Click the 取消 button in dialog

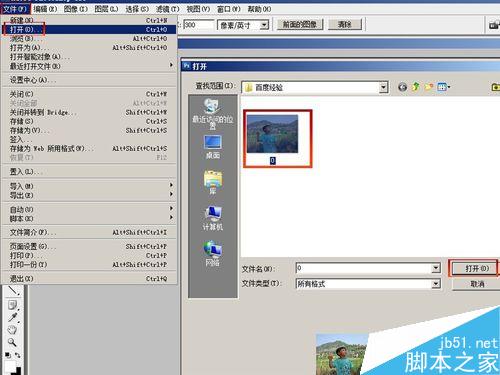coord(477,284)
